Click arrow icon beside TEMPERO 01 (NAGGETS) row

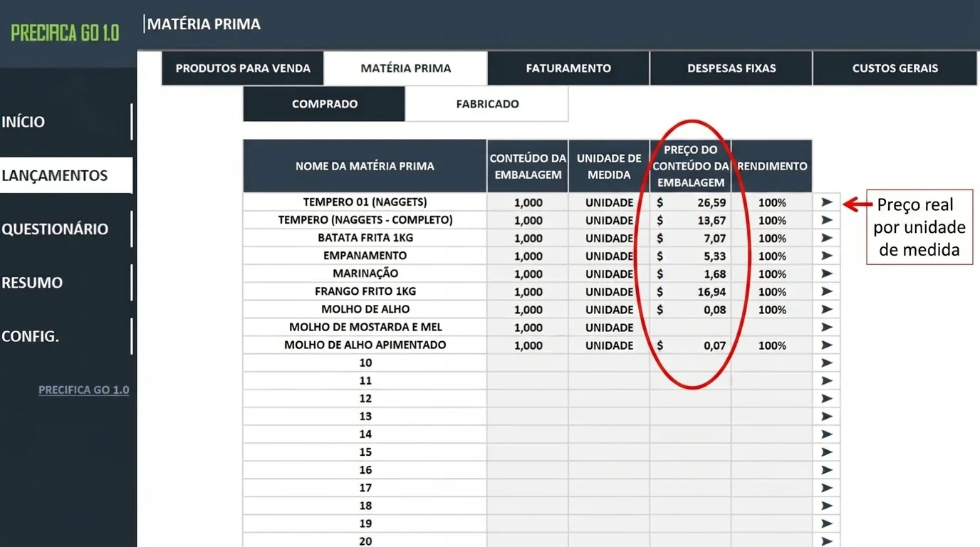[x=826, y=202]
